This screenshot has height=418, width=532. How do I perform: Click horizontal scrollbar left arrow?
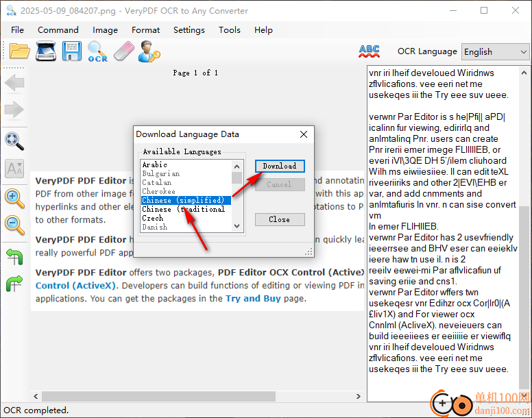pos(36,396)
